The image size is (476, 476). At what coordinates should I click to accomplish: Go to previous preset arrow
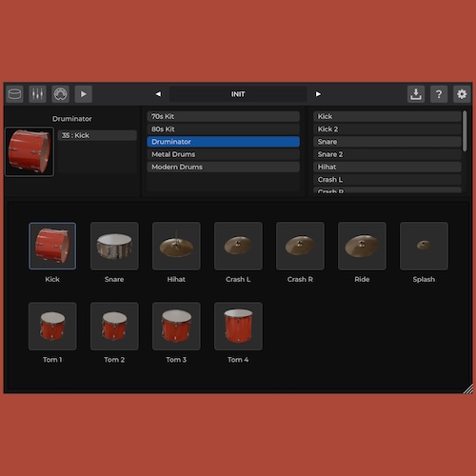158,94
